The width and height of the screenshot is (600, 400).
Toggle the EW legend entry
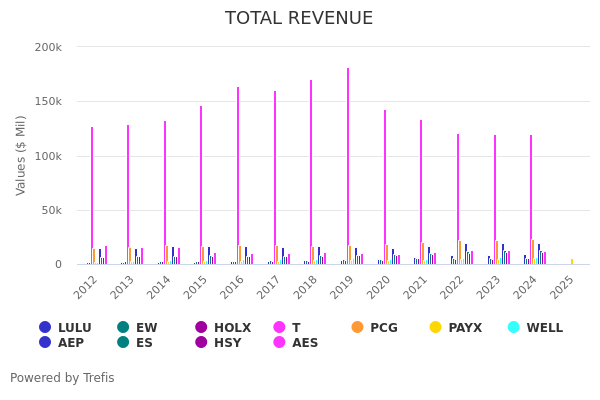click(138, 327)
